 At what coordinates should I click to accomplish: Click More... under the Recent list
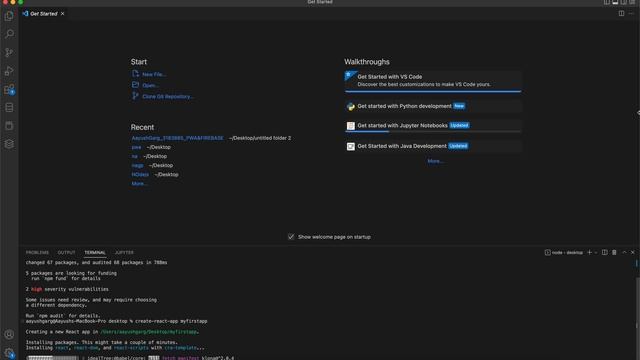click(x=139, y=184)
